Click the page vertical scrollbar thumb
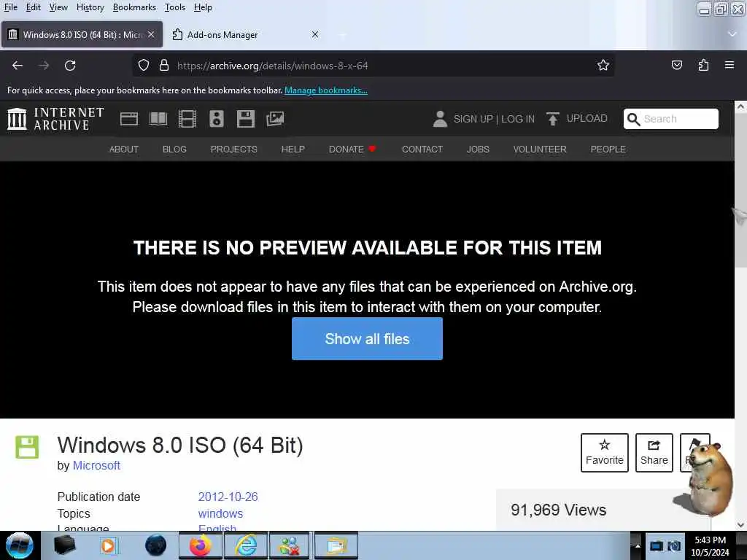Screen dimensions: 747x560 (741, 190)
